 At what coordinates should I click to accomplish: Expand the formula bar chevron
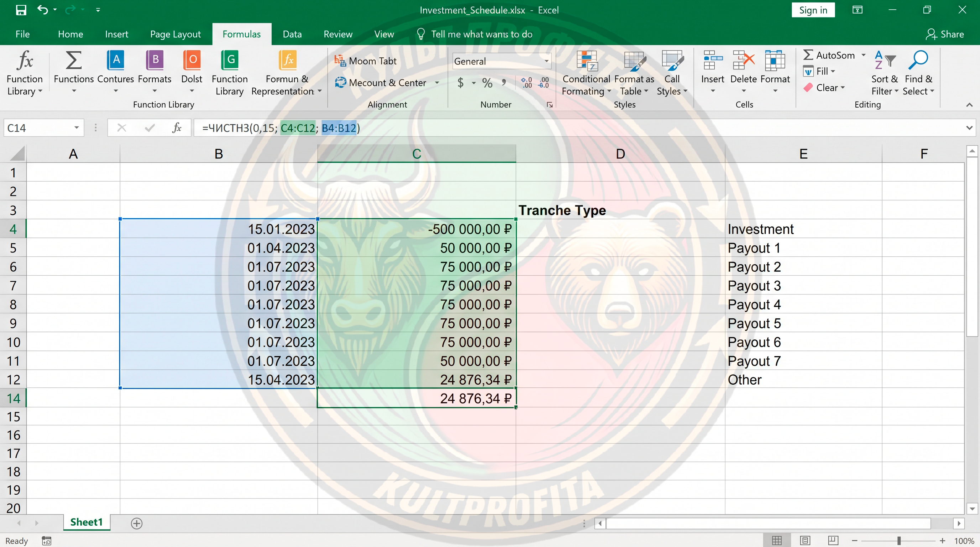[969, 128]
